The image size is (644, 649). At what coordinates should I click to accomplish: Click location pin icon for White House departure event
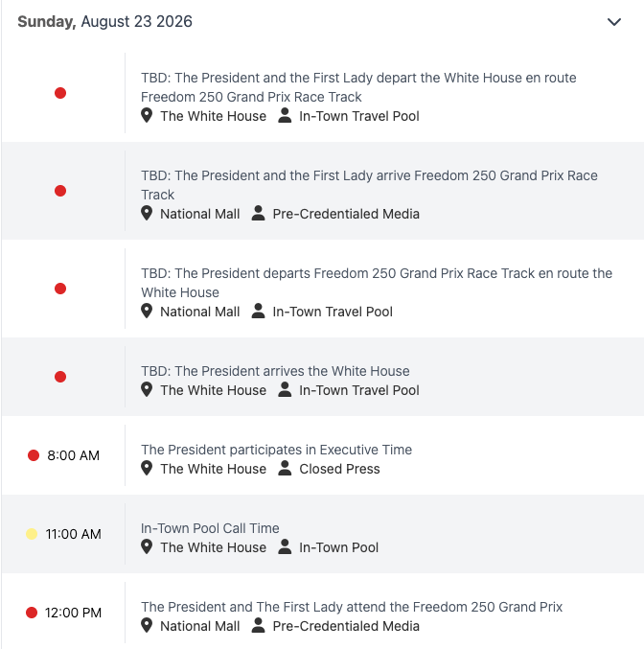point(147,115)
